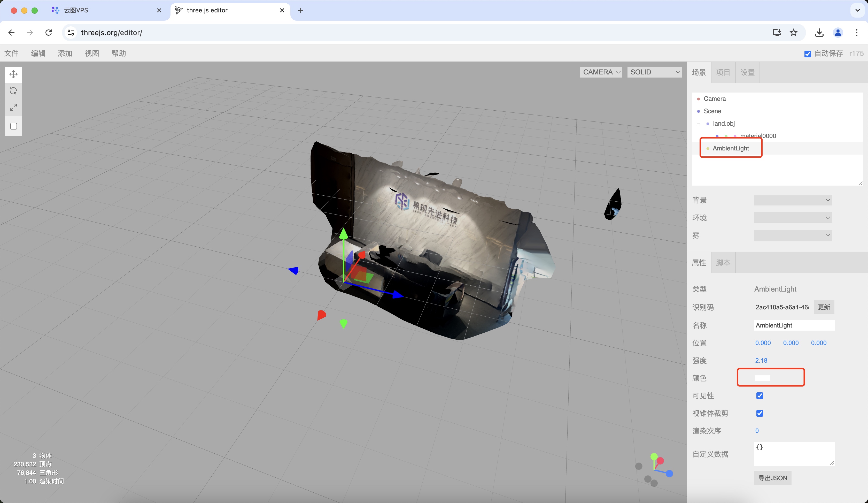The image size is (868, 503).
Task: Close the 云图VPS tab
Action: (x=159, y=10)
